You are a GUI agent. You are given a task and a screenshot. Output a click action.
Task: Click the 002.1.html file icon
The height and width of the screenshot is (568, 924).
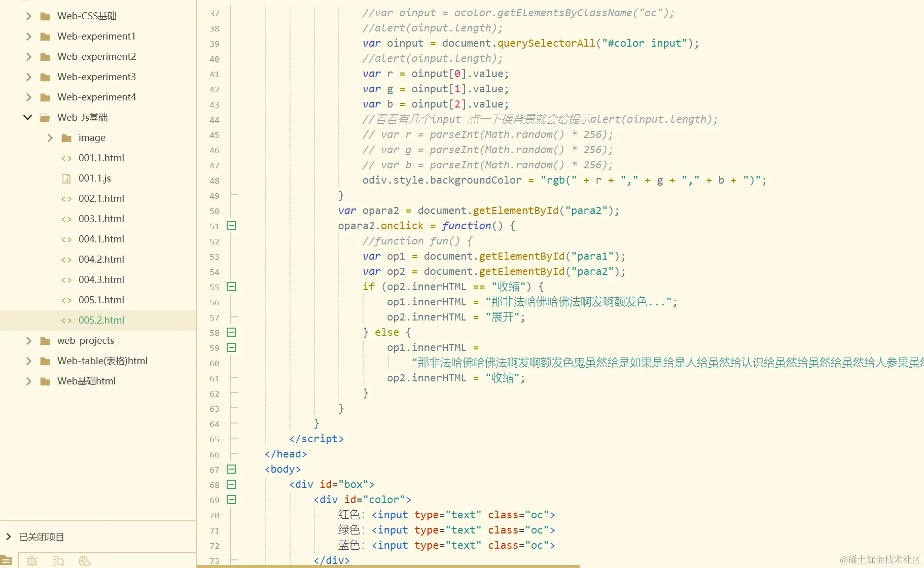pos(66,199)
